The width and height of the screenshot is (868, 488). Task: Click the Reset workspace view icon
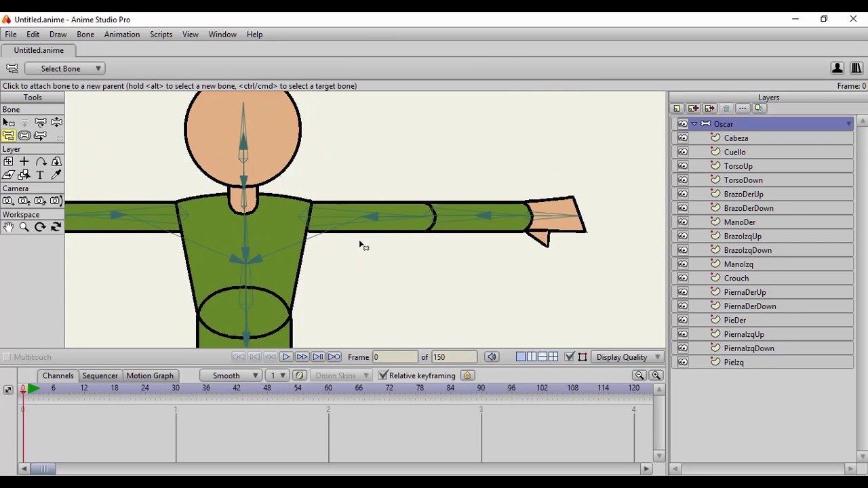(x=57, y=227)
